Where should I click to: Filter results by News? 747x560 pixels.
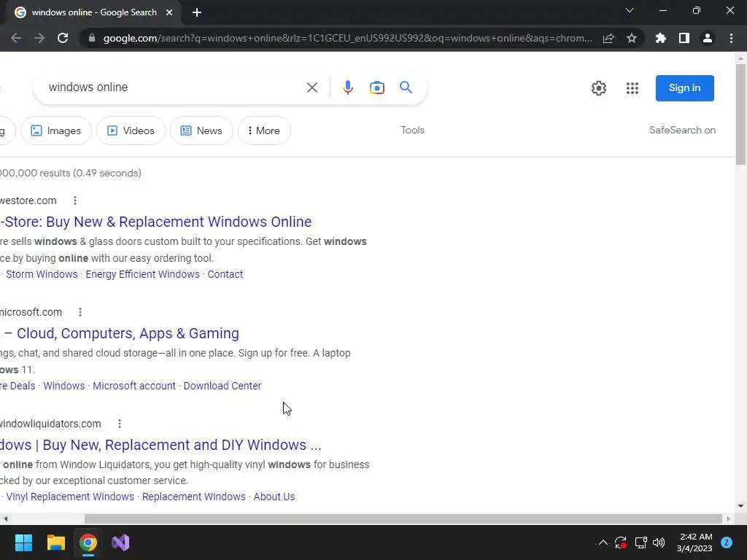(x=201, y=131)
